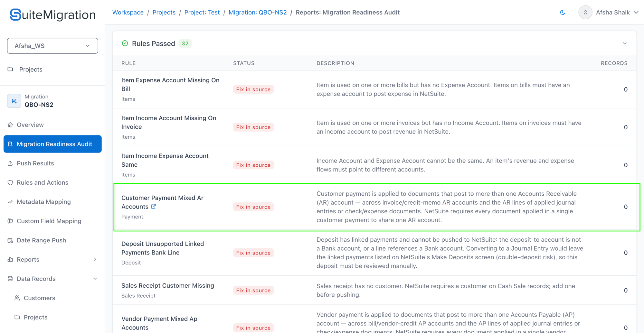Open Push Results
644x333 pixels.
point(35,163)
